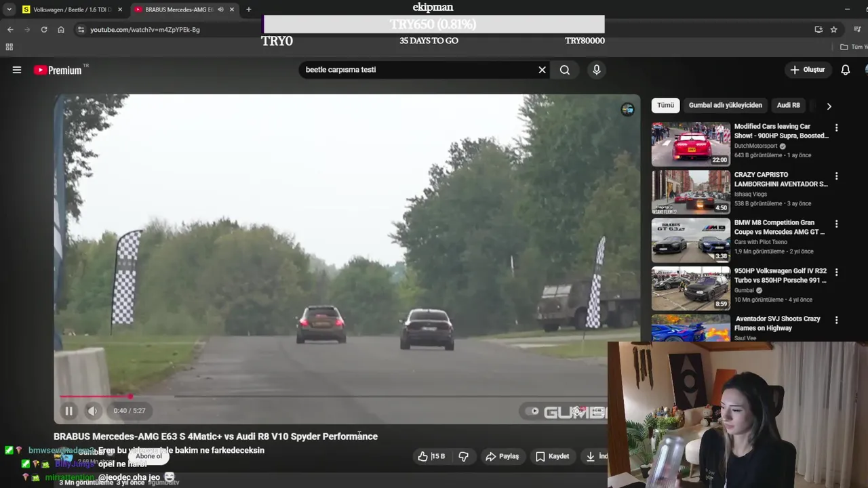Viewport: 868px width, 488px height.
Task: Download the video with İndir arrow
Action: click(x=595, y=456)
